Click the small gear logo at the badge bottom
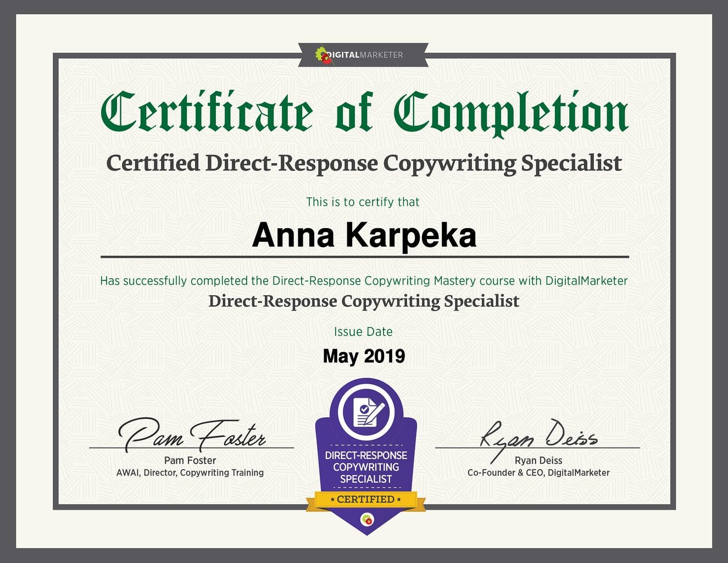The image size is (728, 563). coord(366,518)
